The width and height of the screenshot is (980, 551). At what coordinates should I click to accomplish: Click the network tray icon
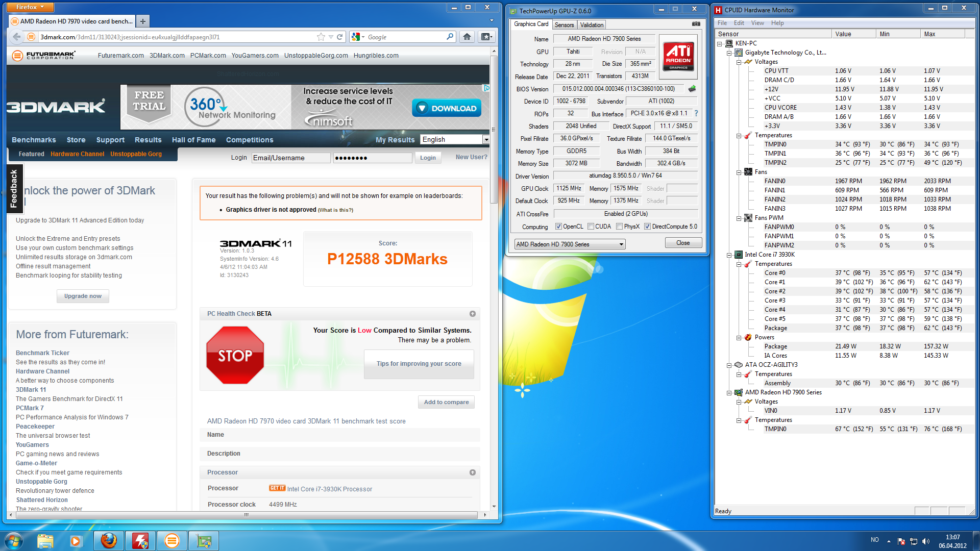(x=914, y=541)
